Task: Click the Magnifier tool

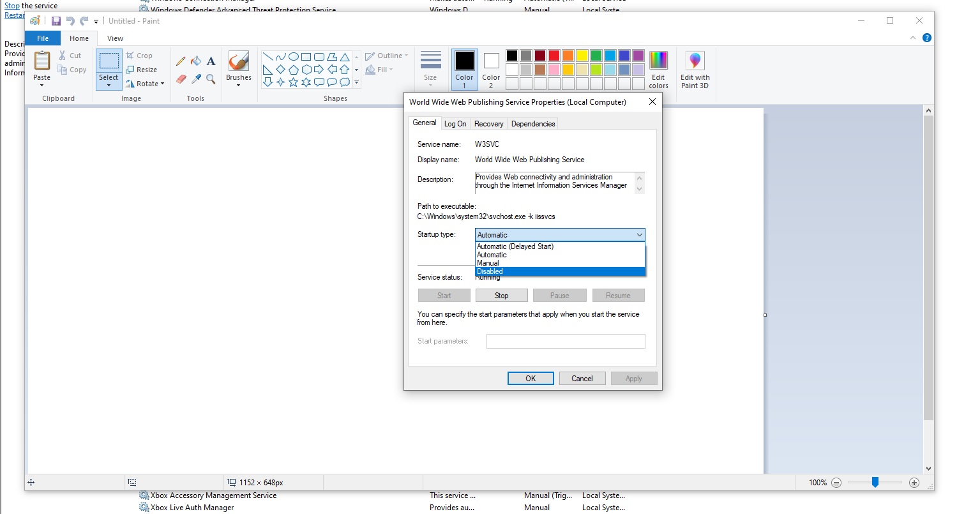Action: [x=211, y=79]
